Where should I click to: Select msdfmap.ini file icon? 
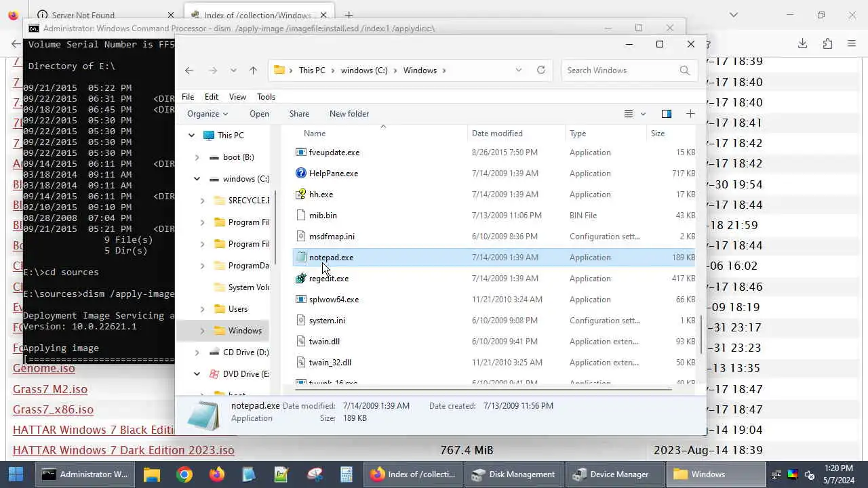301,237
